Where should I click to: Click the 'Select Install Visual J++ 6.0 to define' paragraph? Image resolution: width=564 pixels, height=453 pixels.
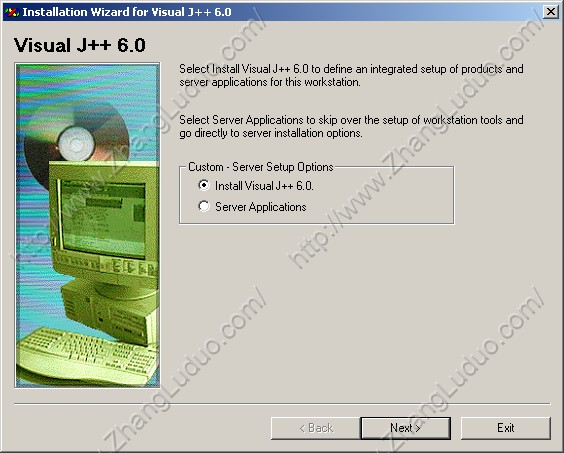point(351,75)
